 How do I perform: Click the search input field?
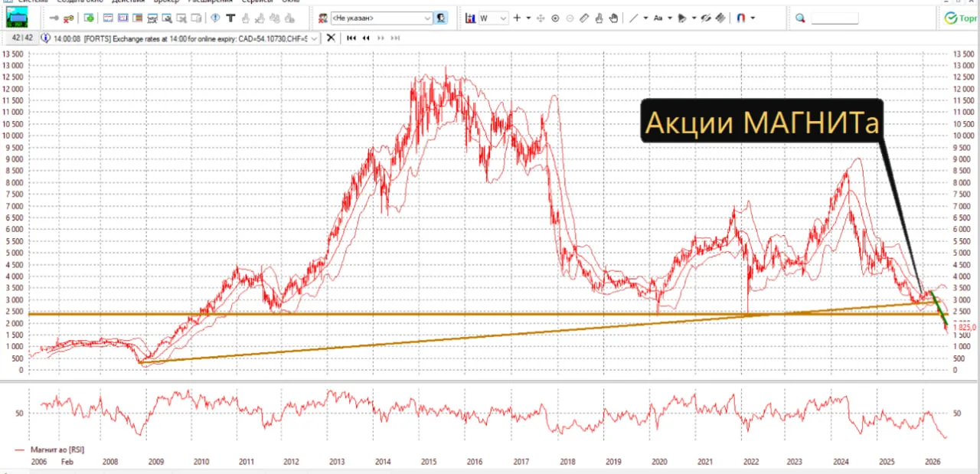(x=835, y=18)
